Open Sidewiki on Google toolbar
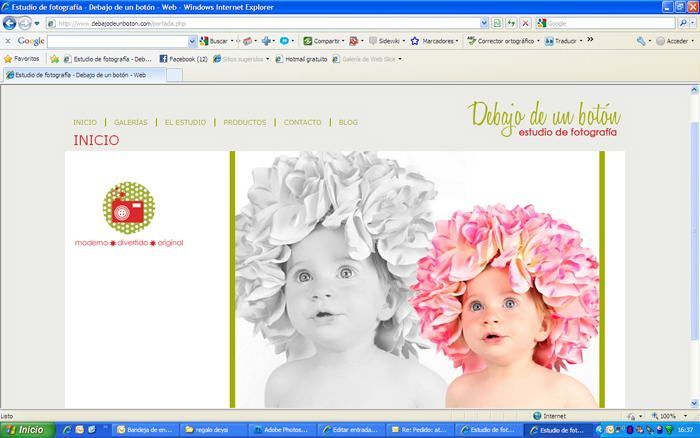Image resolution: width=700 pixels, height=438 pixels. coord(387,41)
